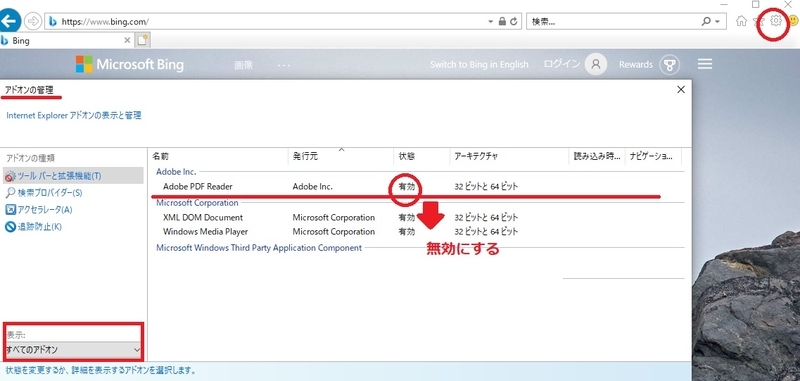Sort by the 状態 column header
The width and height of the screenshot is (800, 381).
click(422, 157)
